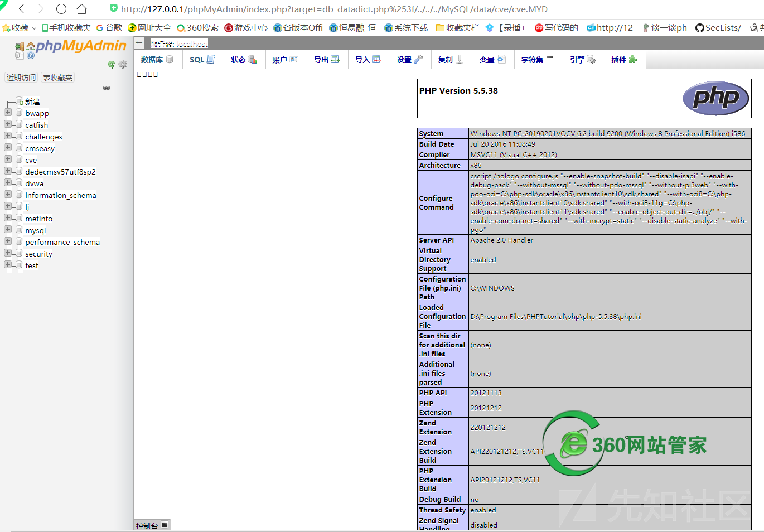764x532 pixels.
Task: Click the browser forward arrow
Action: tap(41, 8)
